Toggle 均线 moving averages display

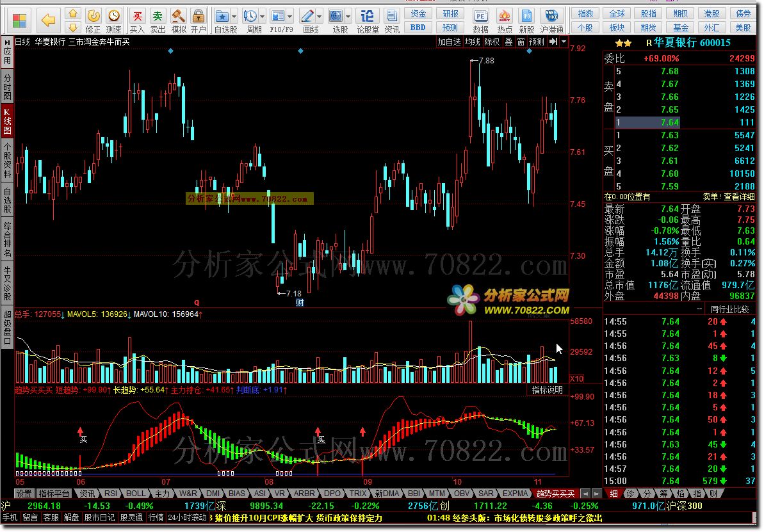click(x=472, y=42)
